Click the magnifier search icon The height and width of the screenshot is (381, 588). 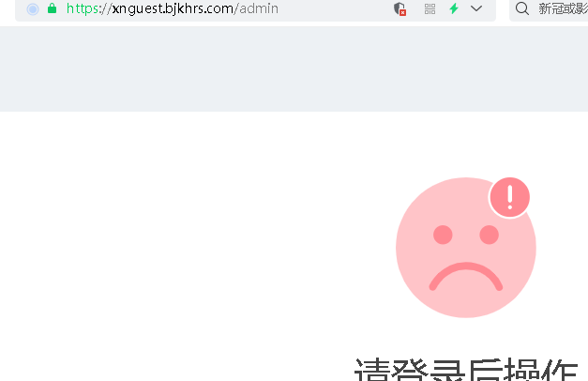click(x=522, y=8)
